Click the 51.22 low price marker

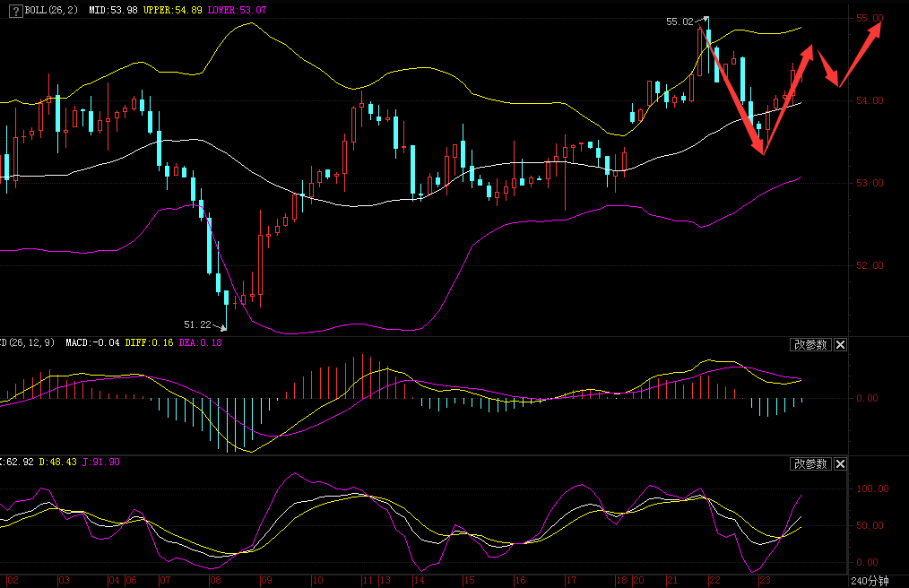click(197, 324)
